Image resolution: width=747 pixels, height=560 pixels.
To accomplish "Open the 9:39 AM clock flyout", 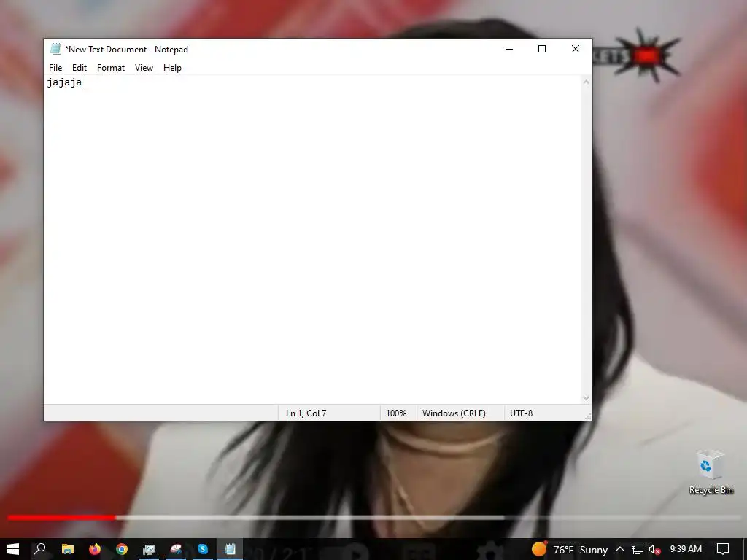I will click(686, 549).
